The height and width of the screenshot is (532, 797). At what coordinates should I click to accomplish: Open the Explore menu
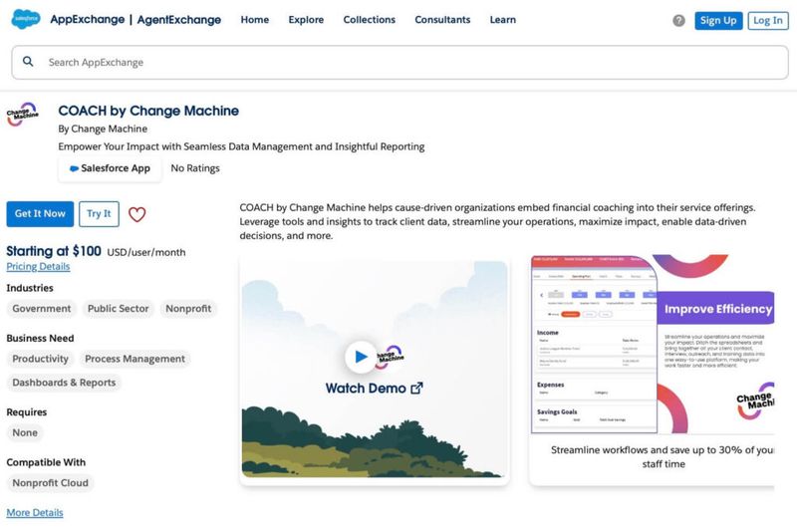tap(306, 20)
